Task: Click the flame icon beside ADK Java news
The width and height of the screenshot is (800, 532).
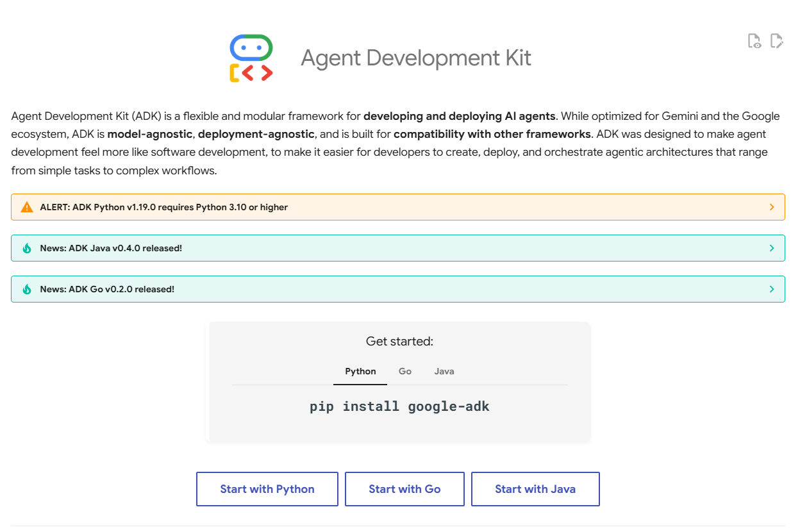Action: (26, 248)
